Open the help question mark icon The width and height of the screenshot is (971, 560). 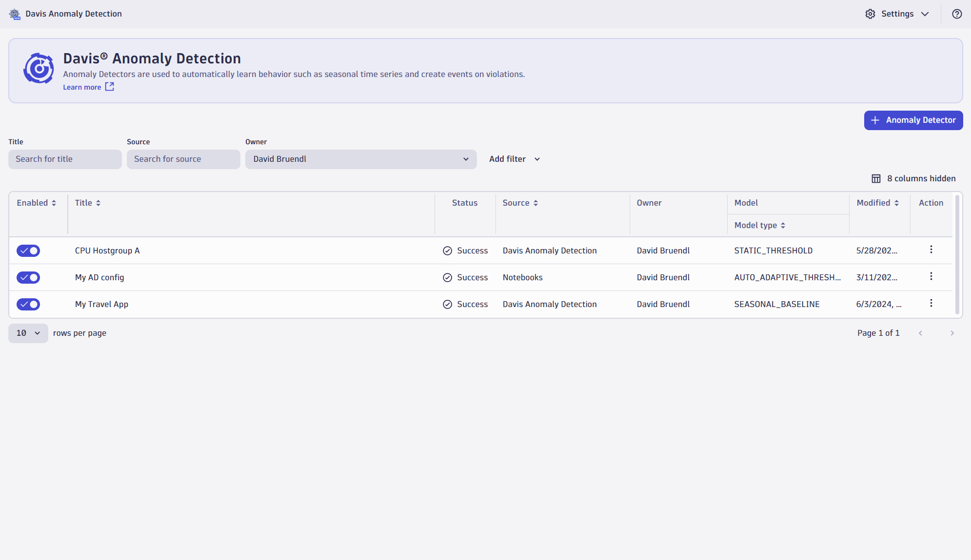[x=957, y=14]
